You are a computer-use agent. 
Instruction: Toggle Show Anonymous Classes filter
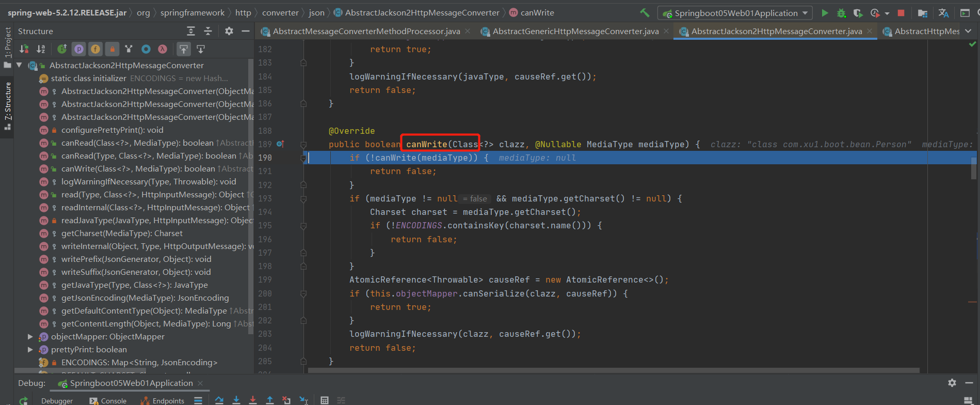point(146,49)
